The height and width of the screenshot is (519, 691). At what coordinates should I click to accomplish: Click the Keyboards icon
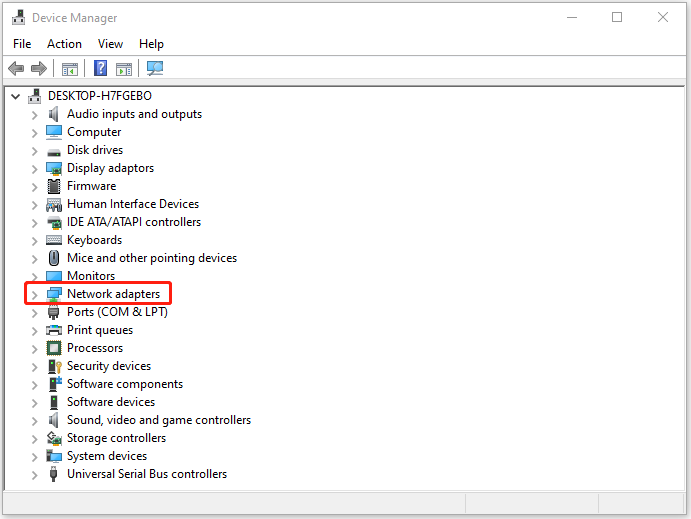[54, 240]
